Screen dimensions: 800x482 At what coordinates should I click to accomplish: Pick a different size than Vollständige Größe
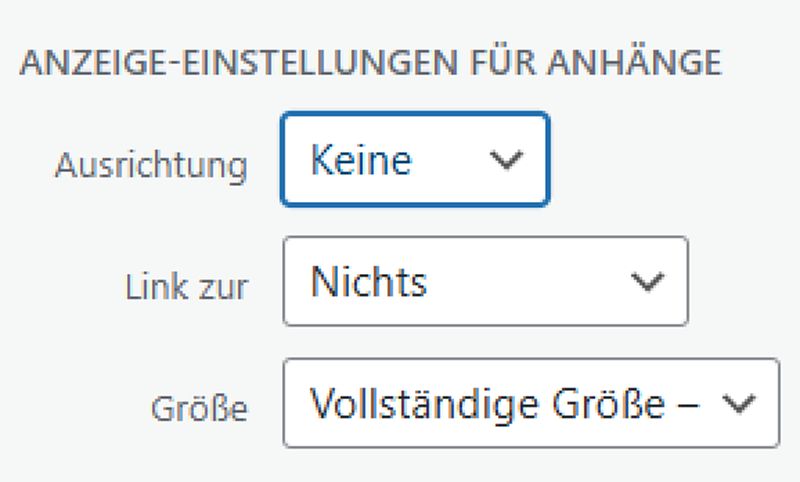pos(530,402)
